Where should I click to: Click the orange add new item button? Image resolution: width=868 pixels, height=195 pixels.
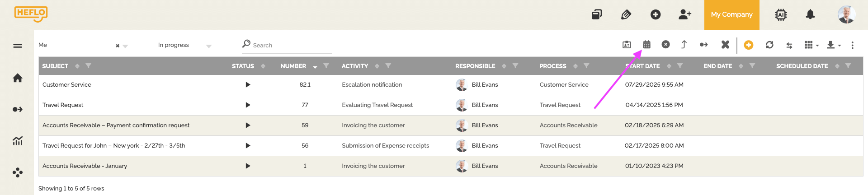point(749,45)
